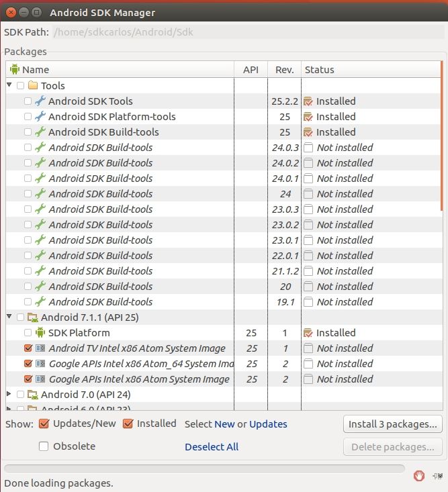Click the red stop hand icon in the status bar

419,476
